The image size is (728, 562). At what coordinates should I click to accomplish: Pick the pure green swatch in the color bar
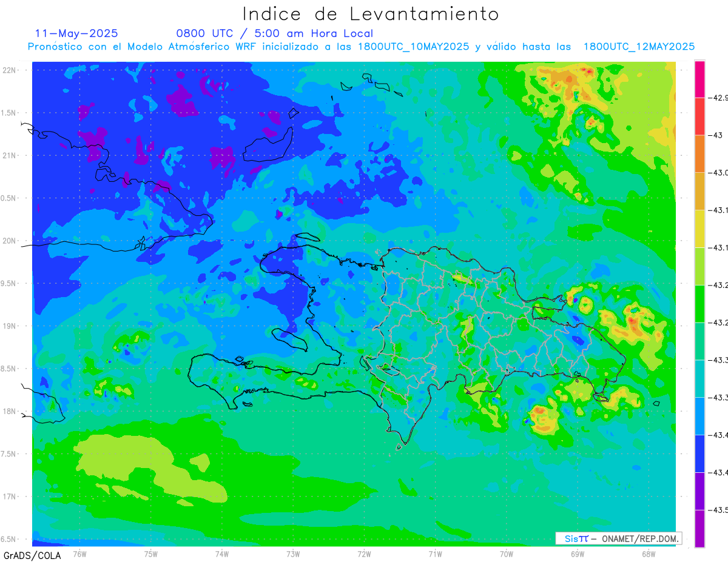click(x=699, y=304)
